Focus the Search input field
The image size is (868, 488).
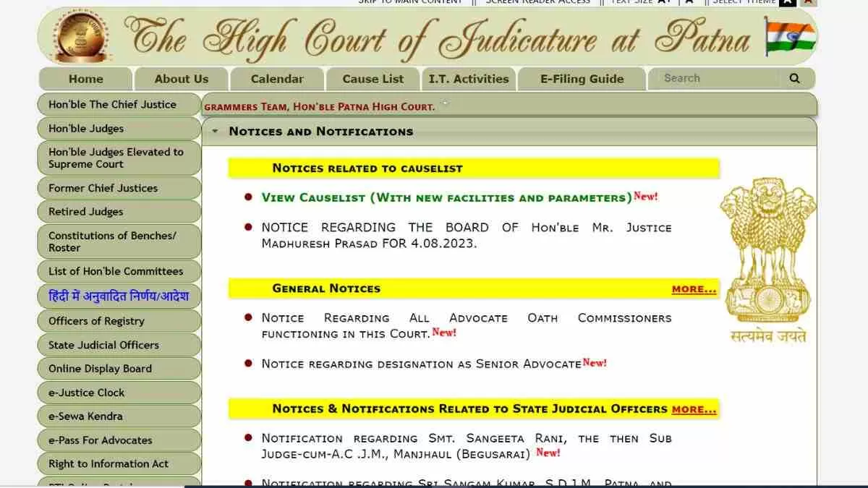tap(715, 79)
